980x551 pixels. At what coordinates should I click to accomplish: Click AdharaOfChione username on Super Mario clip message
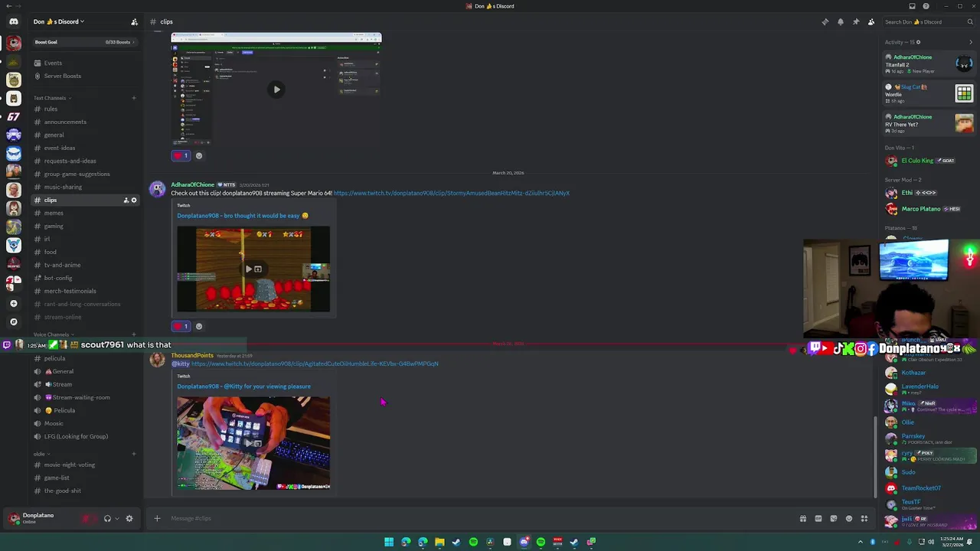(x=192, y=184)
